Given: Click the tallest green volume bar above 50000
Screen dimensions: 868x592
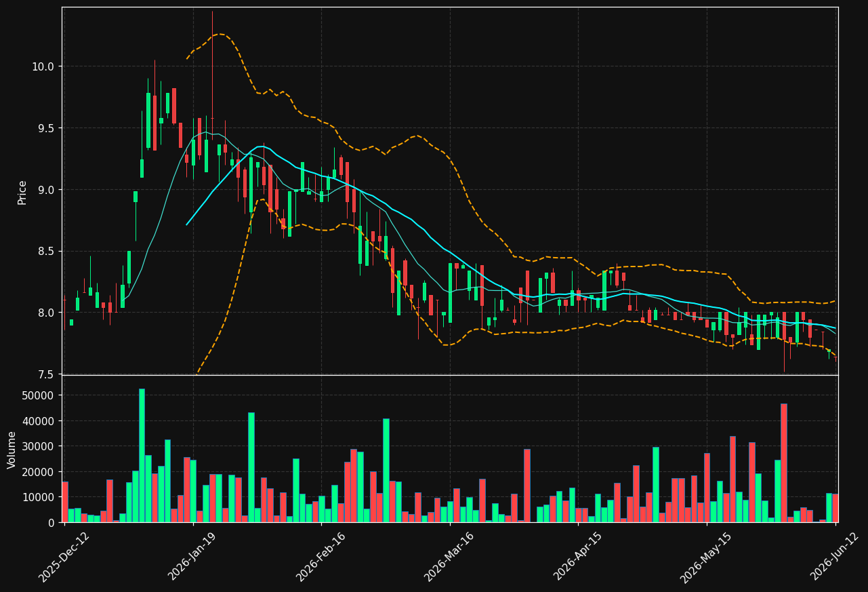Looking at the screenshot, I should pyautogui.click(x=142, y=456).
